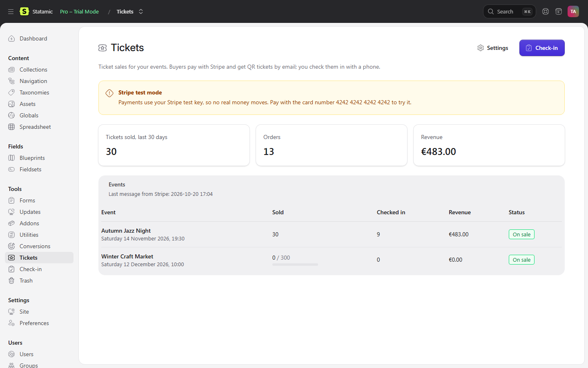The height and width of the screenshot is (368, 588).
Task: Click the Blueprints icon in sidebar
Action: click(11, 158)
